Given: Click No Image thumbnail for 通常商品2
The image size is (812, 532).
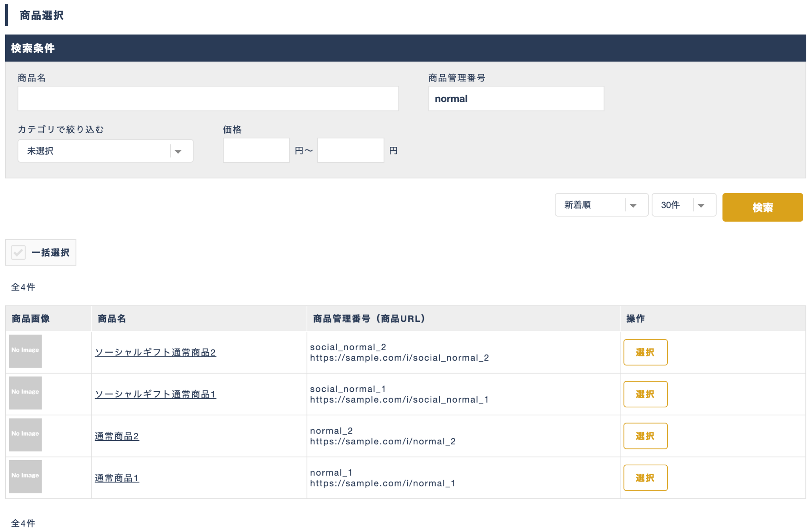Looking at the screenshot, I should click(25, 434).
